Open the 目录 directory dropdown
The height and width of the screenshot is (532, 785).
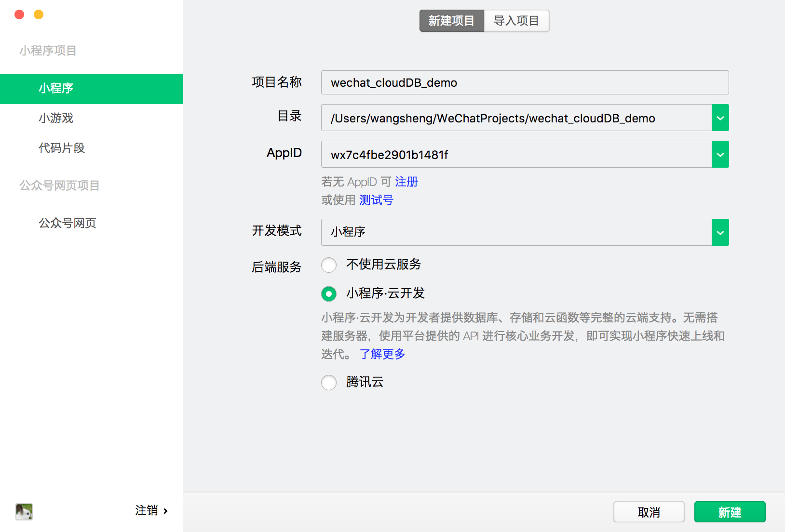tap(719, 118)
